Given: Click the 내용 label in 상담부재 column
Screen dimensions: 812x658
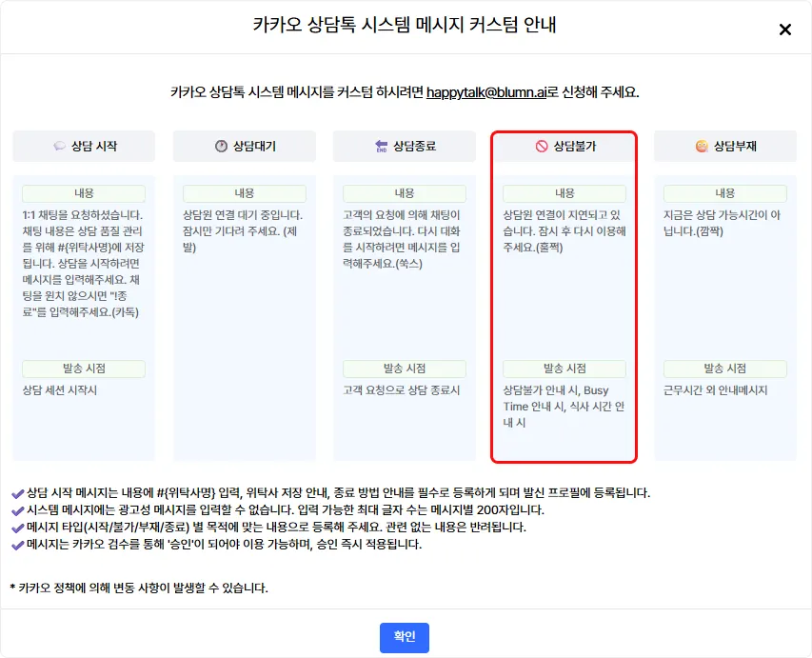Looking at the screenshot, I should coord(725,193).
